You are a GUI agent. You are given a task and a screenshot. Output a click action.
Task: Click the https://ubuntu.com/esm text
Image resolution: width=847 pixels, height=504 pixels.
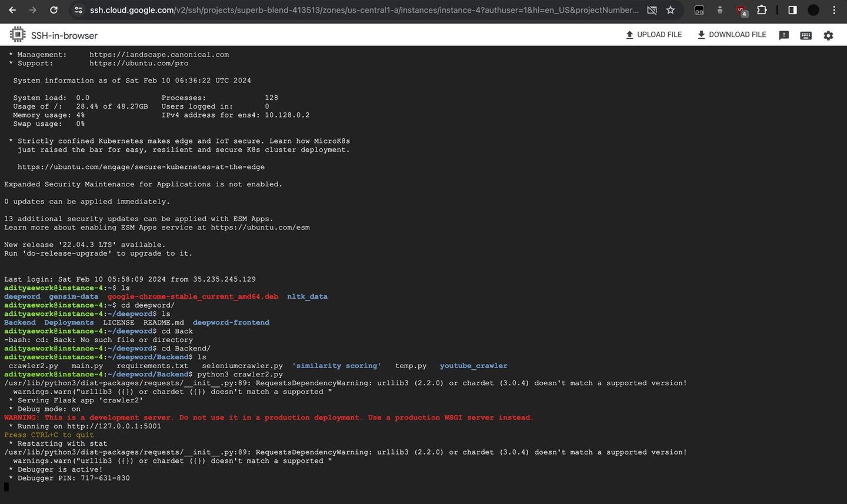(260, 228)
